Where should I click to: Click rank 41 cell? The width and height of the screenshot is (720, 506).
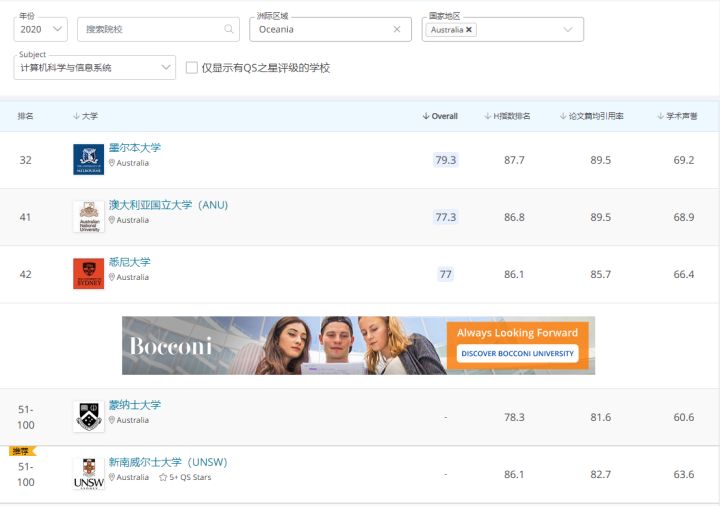(x=26, y=217)
